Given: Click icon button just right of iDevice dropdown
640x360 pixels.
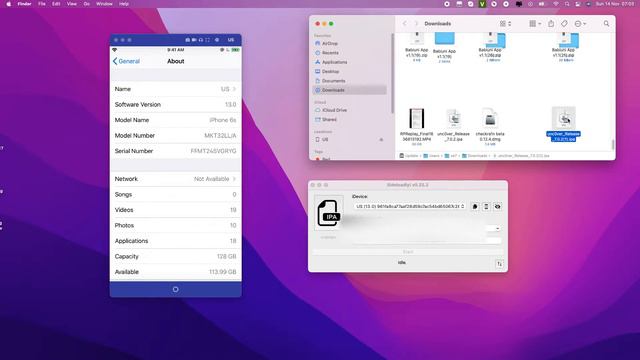Looking at the screenshot, I should tap(475, 207).
